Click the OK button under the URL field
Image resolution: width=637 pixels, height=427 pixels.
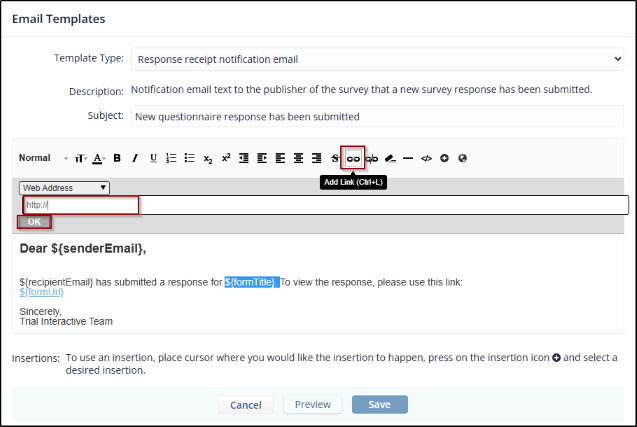(x=34, y=222)
